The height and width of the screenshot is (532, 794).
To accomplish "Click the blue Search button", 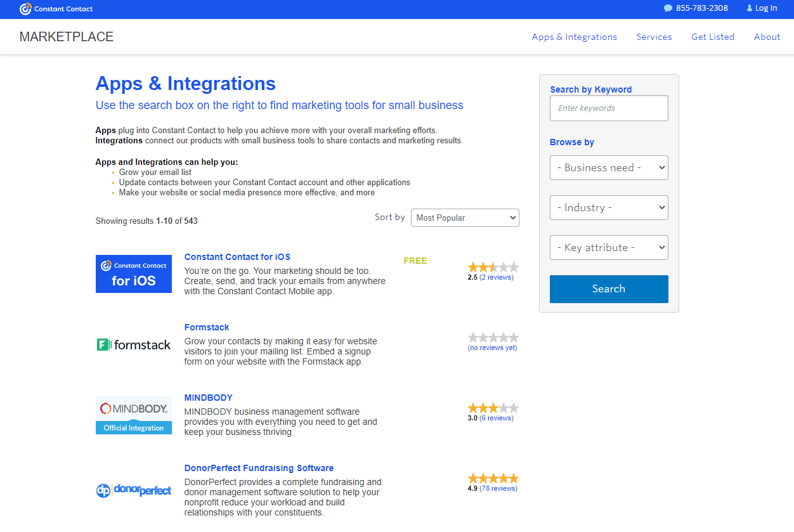I will (609, 289).
